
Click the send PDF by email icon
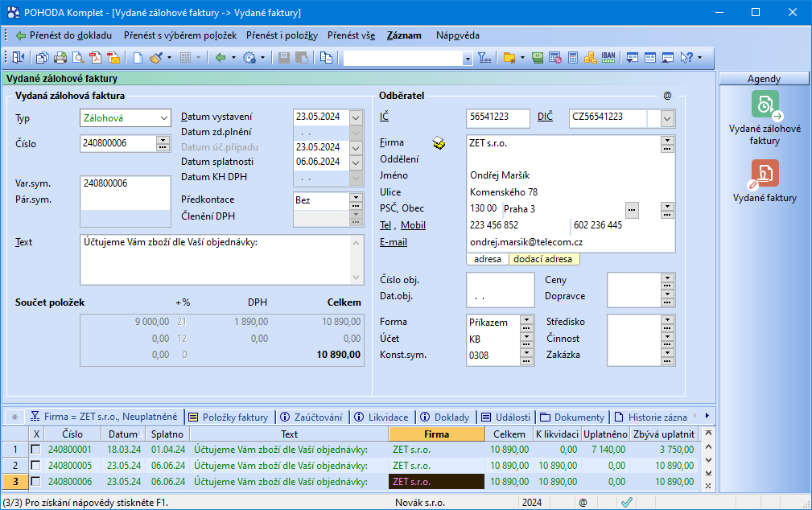coord(113,57)
